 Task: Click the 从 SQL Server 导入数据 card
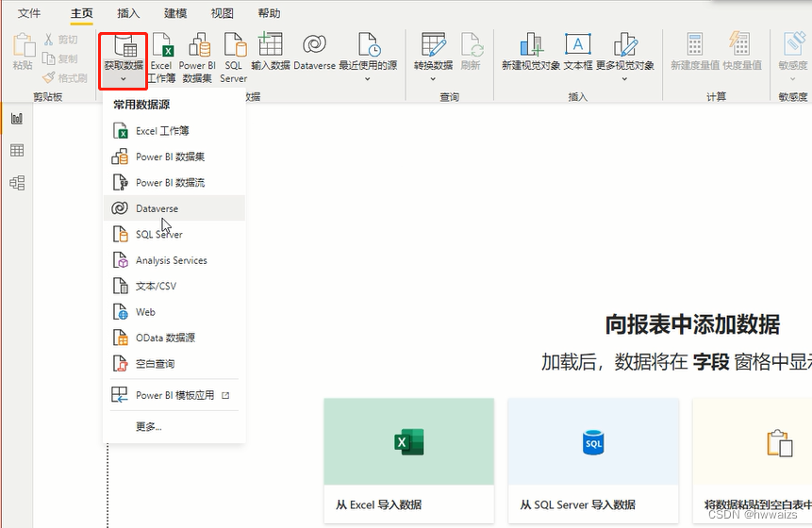click(x=593, y=461)
